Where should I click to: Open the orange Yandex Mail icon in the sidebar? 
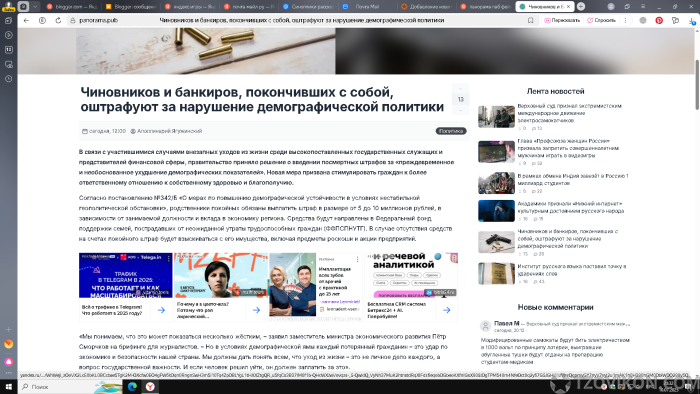[x=8, y=344]
